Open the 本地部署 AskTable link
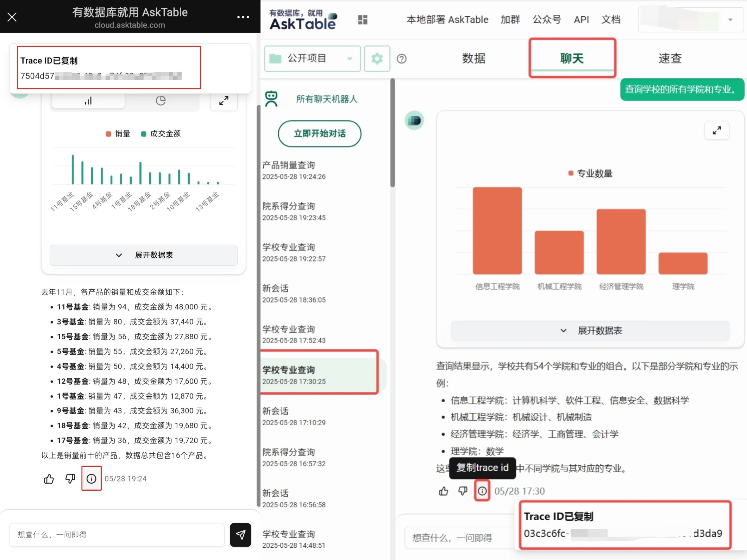This screenshot has width=747, height=560. coord(447,20)
